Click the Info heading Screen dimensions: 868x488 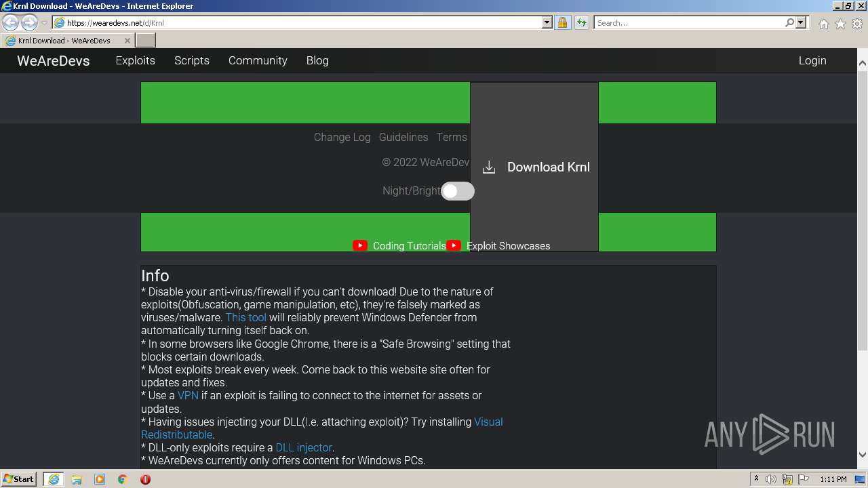pos(155,276)
